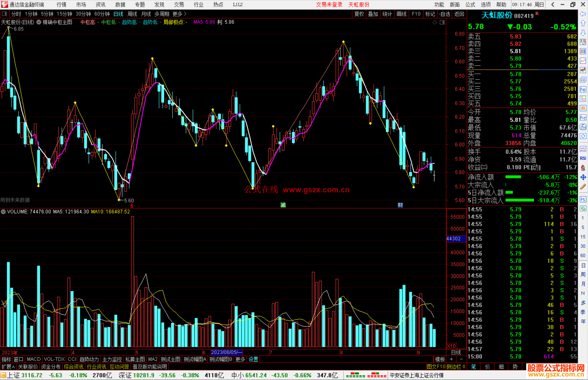The image size is (588, 380).
Task: Toggle the panel layout icon left of 分时
Action: [5, 14]
